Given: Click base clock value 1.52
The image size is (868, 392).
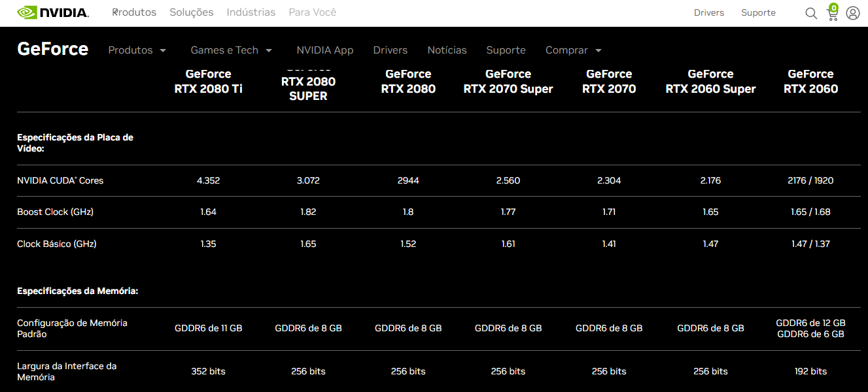Looking at the screenshot, I should [408, 244].
